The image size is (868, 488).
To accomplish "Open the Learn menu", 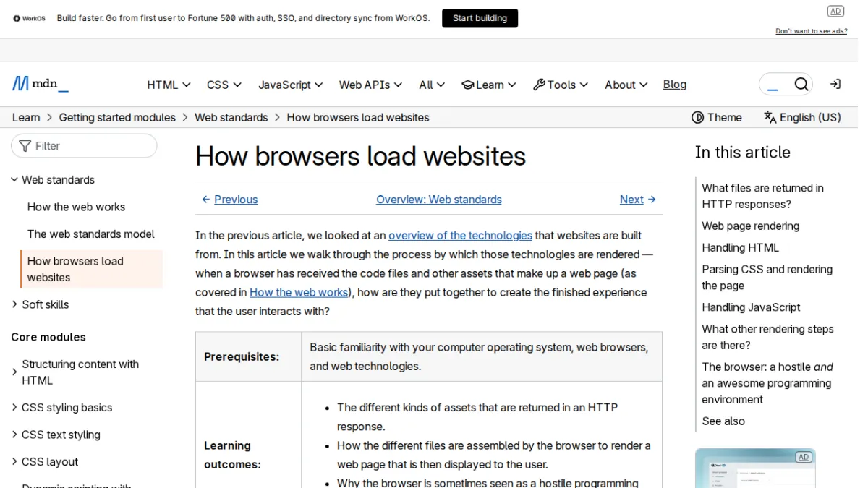I will [489, 85].
